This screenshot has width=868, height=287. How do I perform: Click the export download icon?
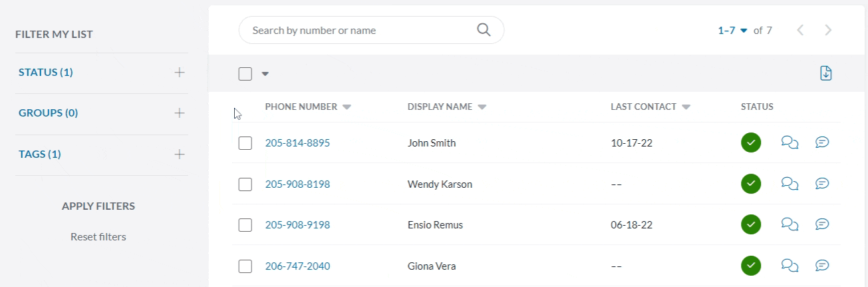825,73
